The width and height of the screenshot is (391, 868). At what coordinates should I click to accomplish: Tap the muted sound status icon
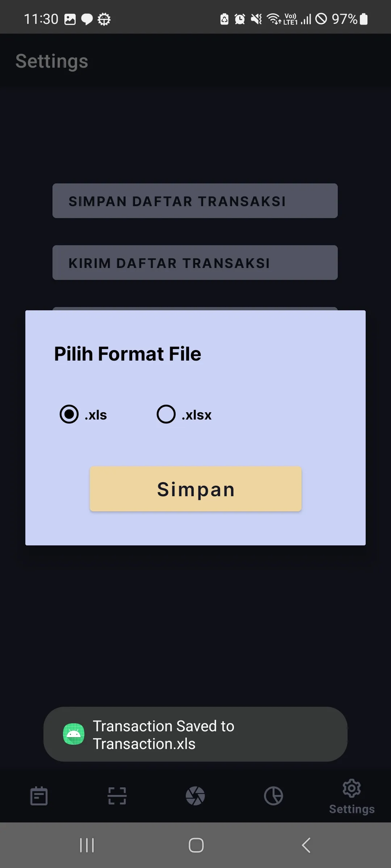256,19
